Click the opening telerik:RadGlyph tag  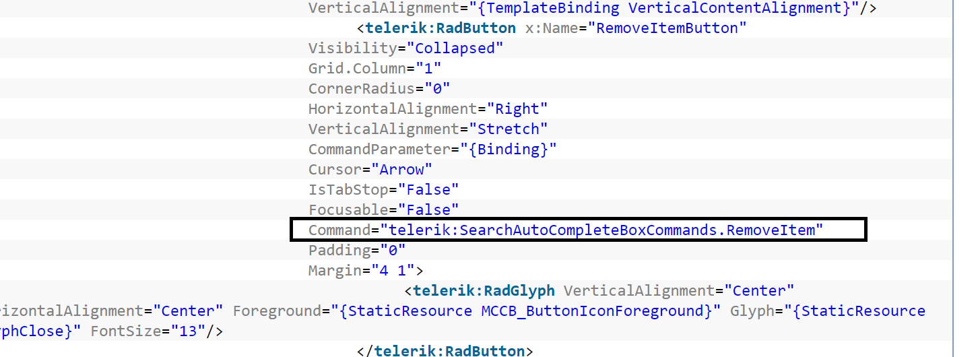480,291
